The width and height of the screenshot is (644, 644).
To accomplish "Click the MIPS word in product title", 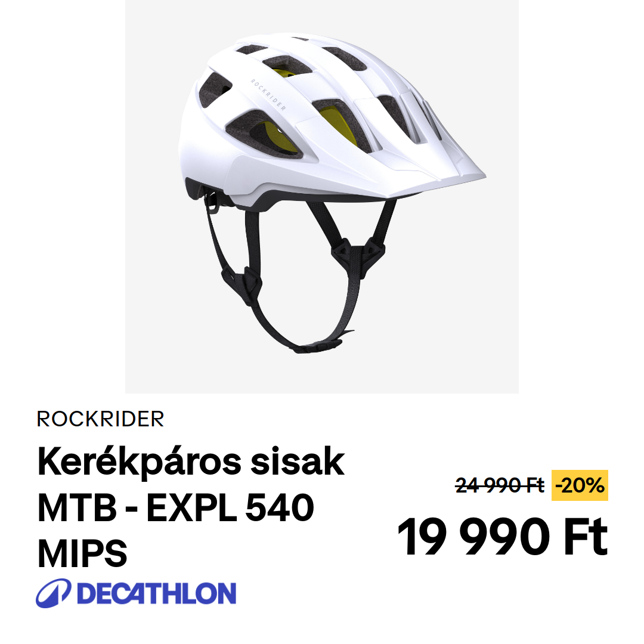I will (x=82, y=553).
